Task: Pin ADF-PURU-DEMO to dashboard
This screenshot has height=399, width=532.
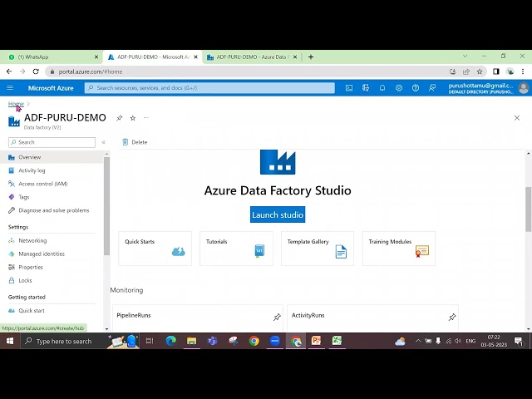Action: pos(119,118)
